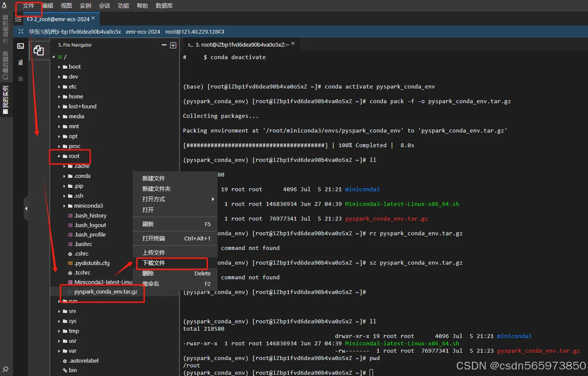588x376 pixels.
Task: Expand the var folder arrow
Action: (x=59, y=351)
